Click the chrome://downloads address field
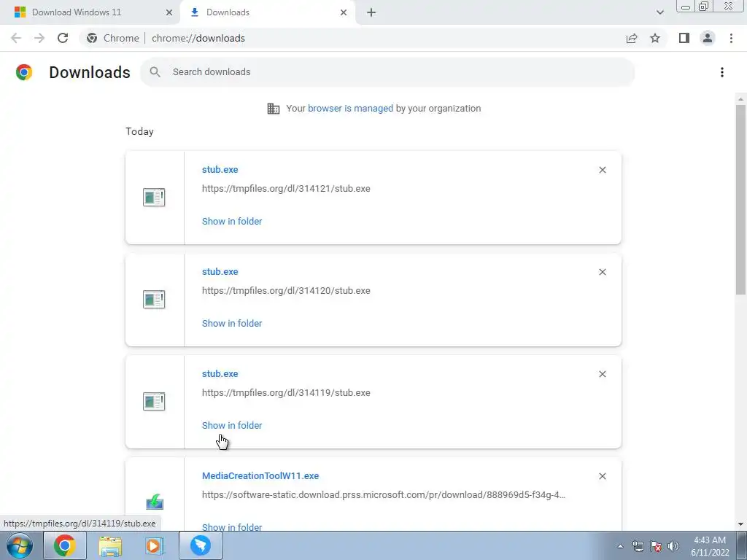 198,38
